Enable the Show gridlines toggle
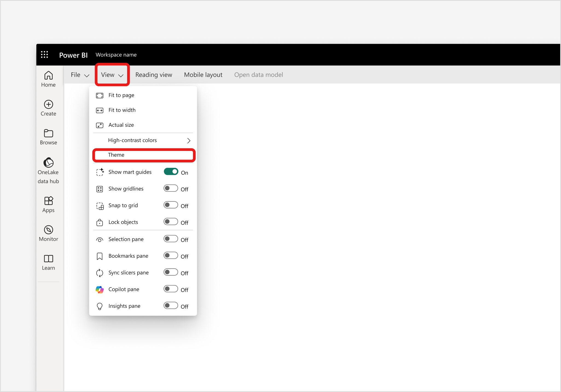Screen dimensions: 561x392 point(171,188)
